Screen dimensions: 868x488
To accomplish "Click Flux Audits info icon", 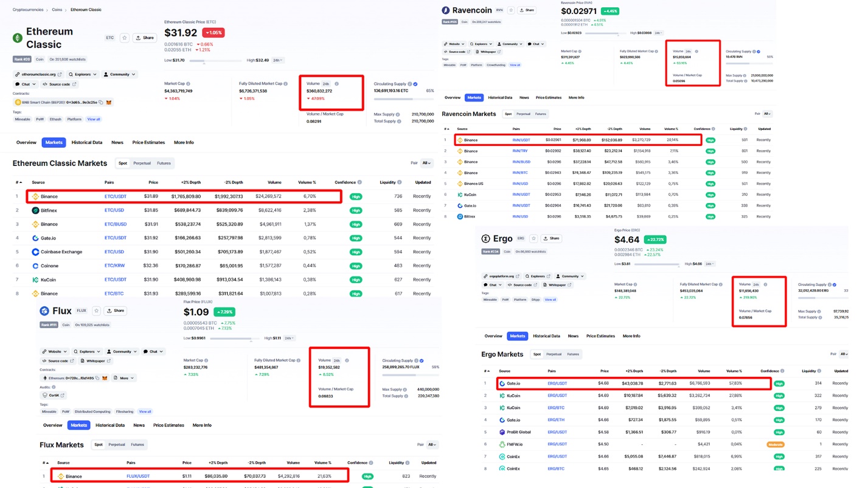I will point(54,387).
